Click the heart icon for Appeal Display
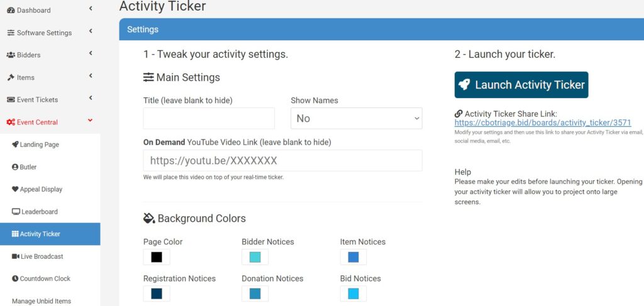The width and height of the screenshot is (644, 306). point(15,189)
